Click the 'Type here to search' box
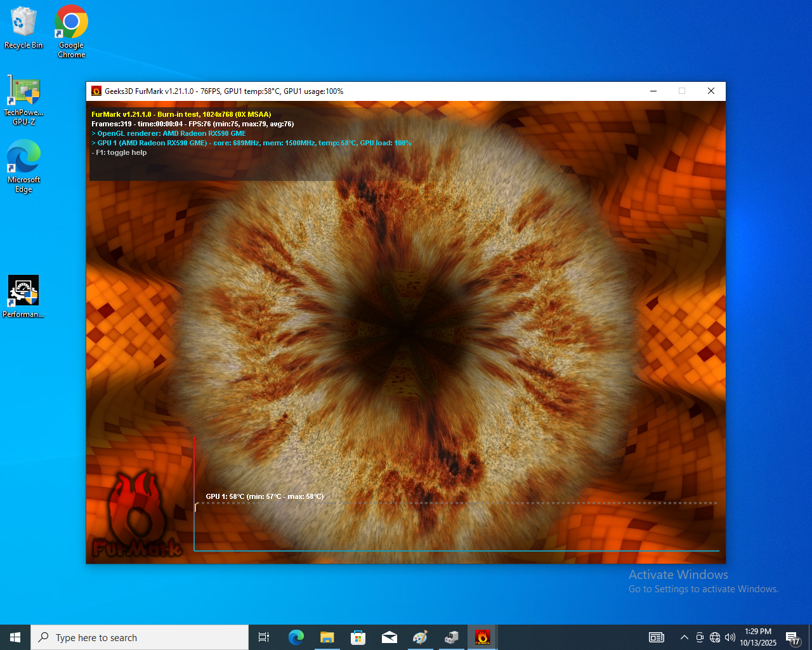812x650 pixels. (x=140, y=637)
